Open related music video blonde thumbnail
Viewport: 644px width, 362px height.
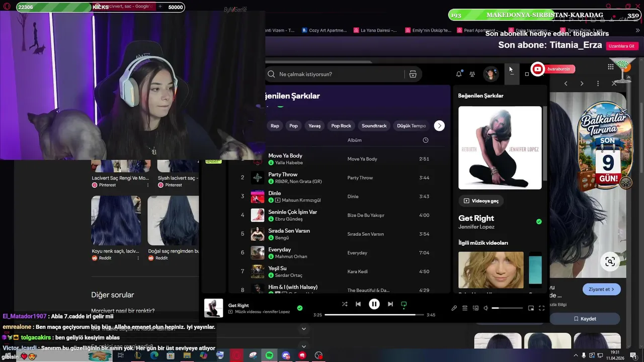click(x=491, y=270)
